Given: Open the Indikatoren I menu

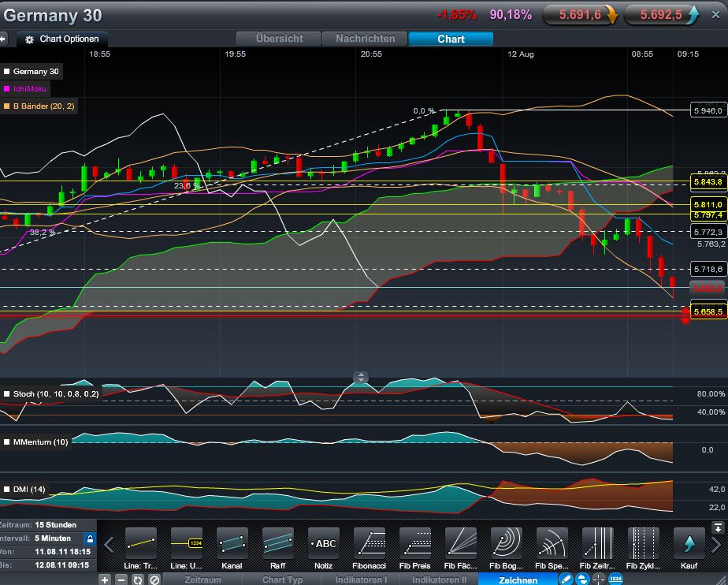Looking at the screenshot, I should point(361,580).
